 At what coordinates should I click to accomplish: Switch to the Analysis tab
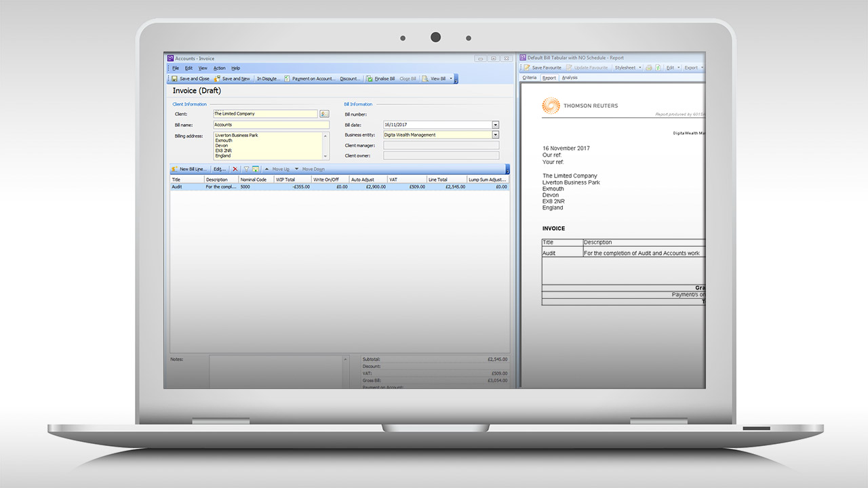(570, 78)
